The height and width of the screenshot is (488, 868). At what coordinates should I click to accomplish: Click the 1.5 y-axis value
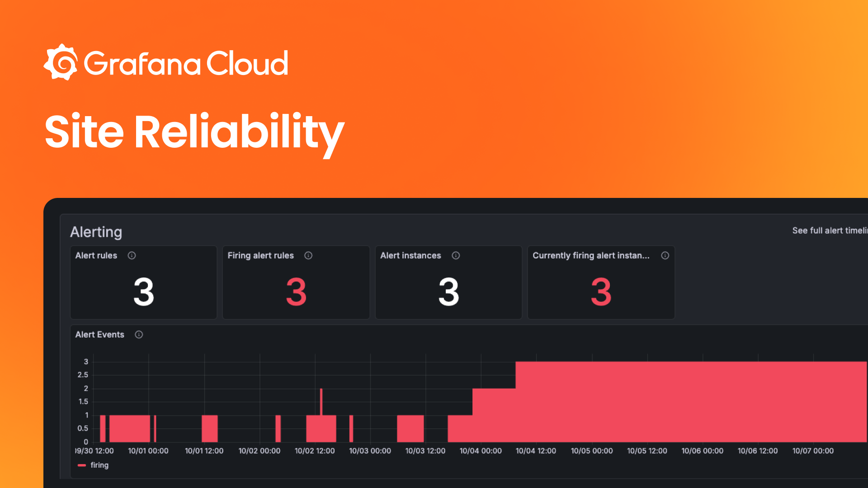click(83, 402)
